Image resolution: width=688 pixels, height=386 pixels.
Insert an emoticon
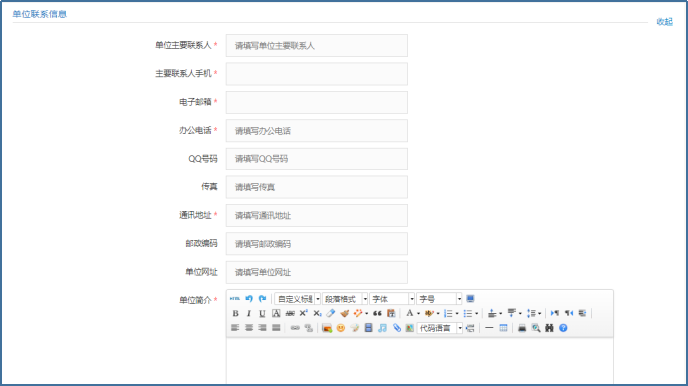tap(341, 328)
